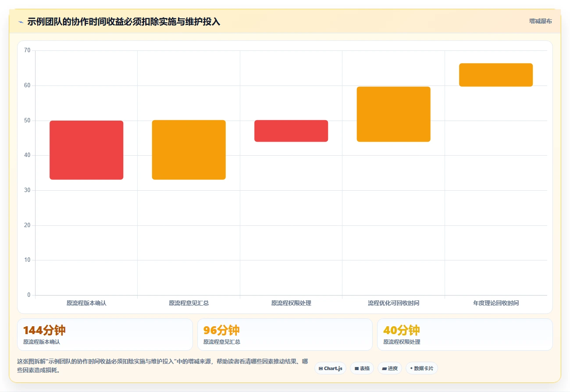Click the y-axis value 20
Image resolution: width=570 pixels, height=392 pixels.
[x=27, y=225]
